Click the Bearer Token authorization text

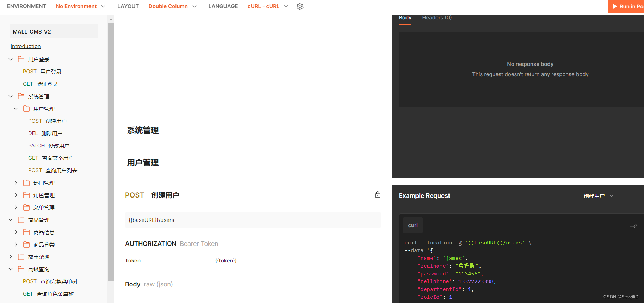tap(199, 244)
